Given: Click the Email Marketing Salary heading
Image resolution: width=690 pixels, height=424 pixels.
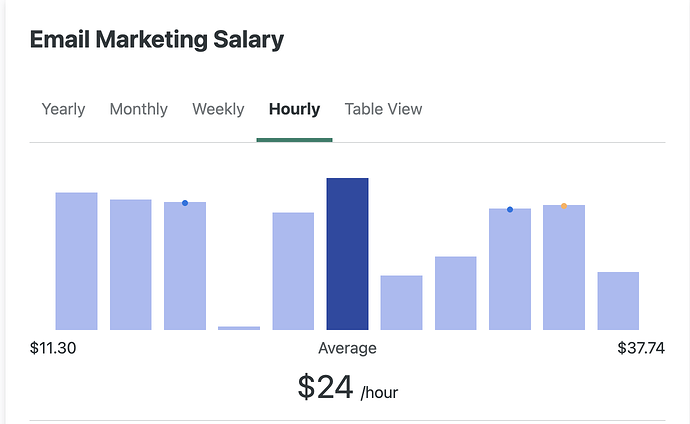Looking at the screenshot, I should point(157,40).
